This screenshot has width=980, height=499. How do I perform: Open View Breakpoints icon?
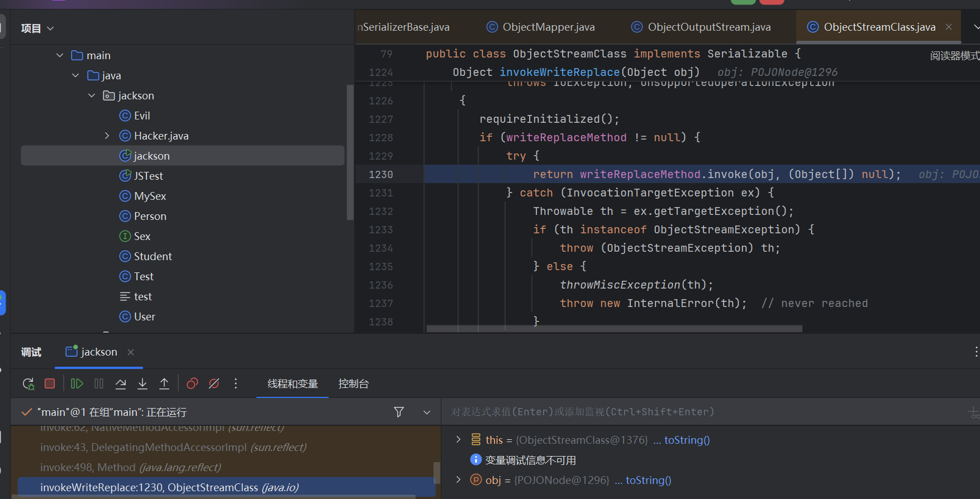[x=192, y=383]
